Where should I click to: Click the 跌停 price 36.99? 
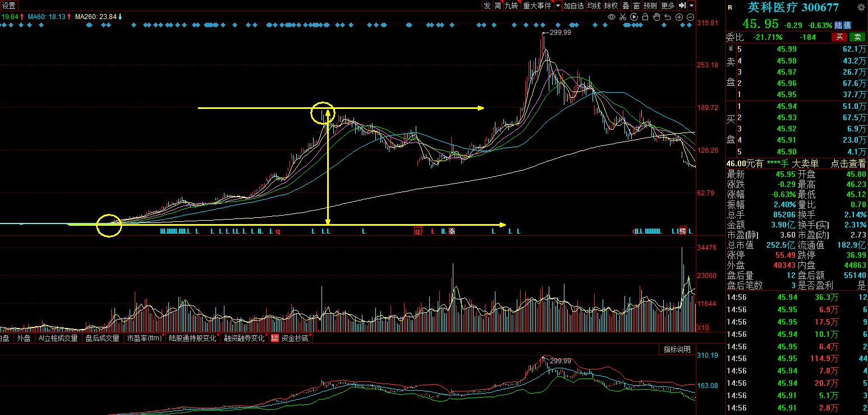pyautogui.click(x=856, y=255)
